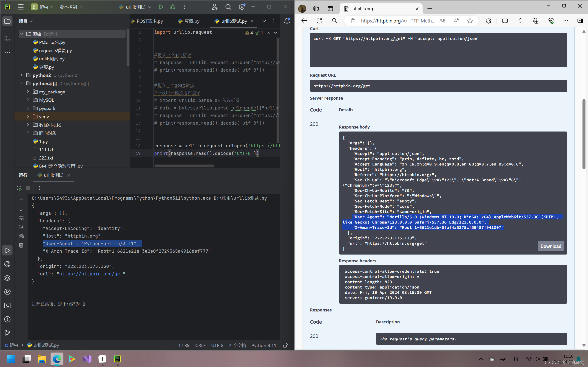Viewport: 588px width, 367px height.
Task: Open PyCharm settings gear icon
Action: pos(242,7)
